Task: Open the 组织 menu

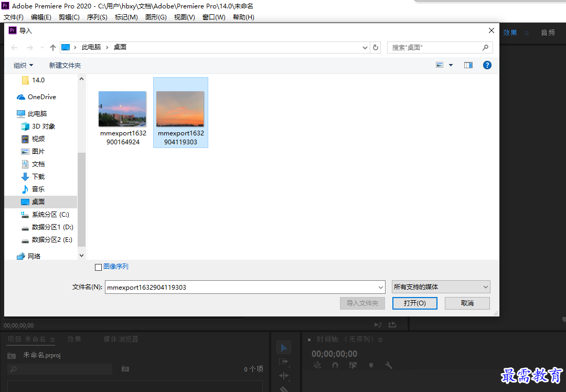Action: tap(23, 65)
